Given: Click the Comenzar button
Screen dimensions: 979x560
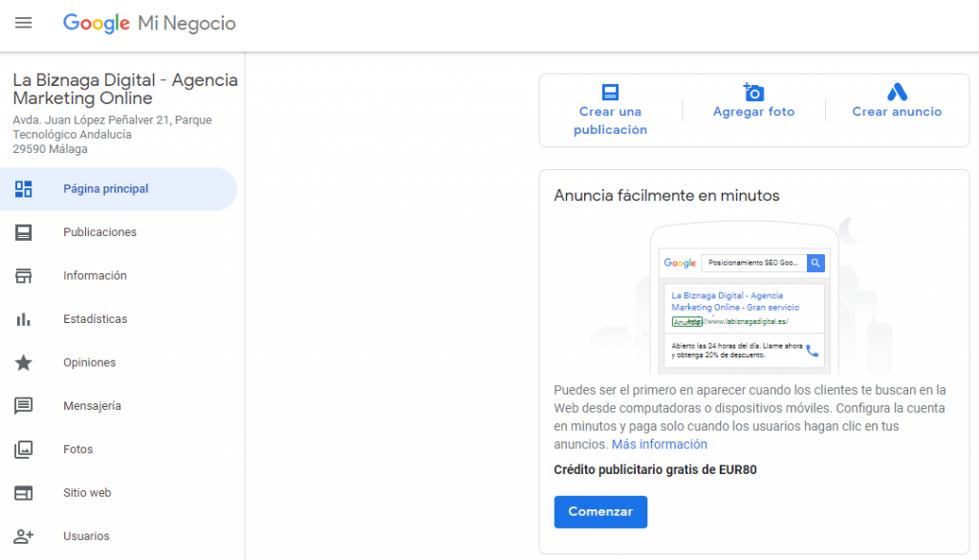Looking at the screenshot, I should click(x=600, y=512).
